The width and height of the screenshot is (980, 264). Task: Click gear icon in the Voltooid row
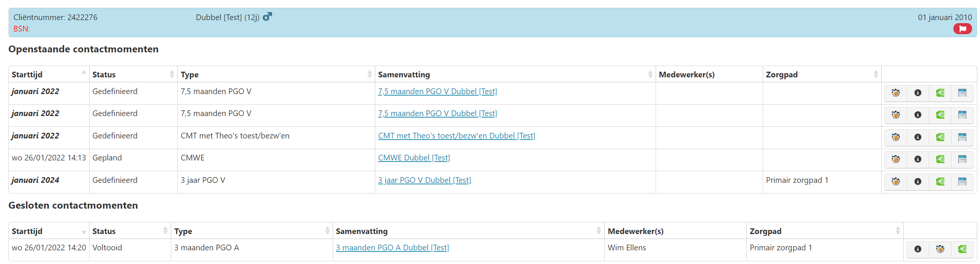point(940,249)
